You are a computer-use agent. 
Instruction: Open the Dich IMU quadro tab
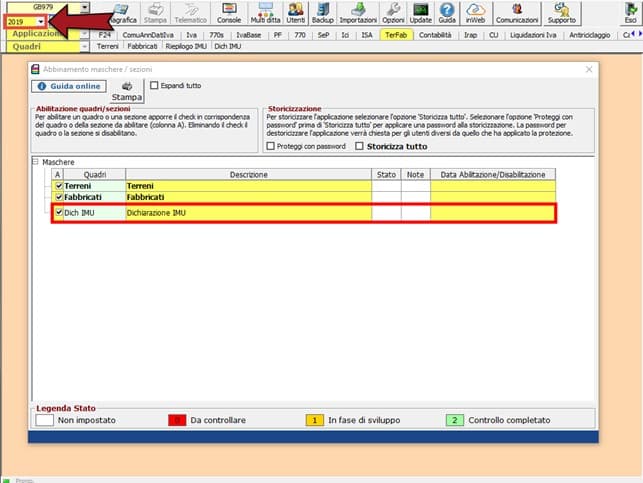click(x=228, y=46)
